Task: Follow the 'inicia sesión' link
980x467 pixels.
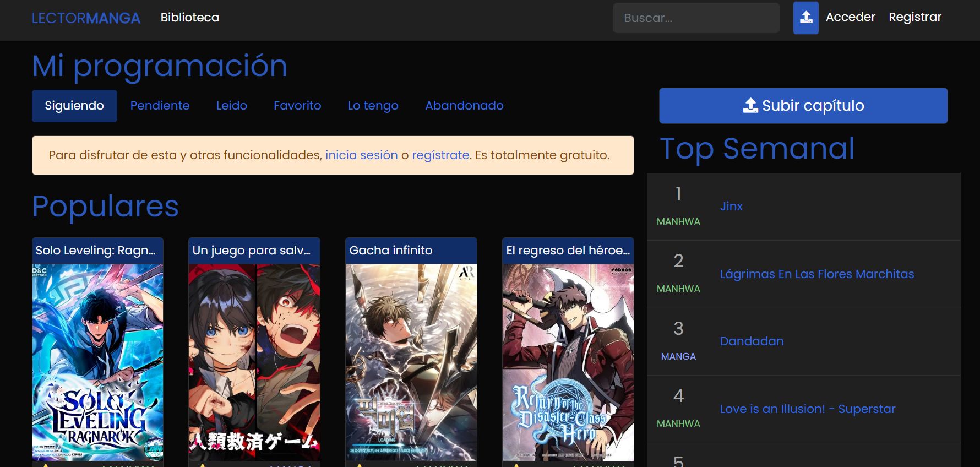Action: point(361,155)
